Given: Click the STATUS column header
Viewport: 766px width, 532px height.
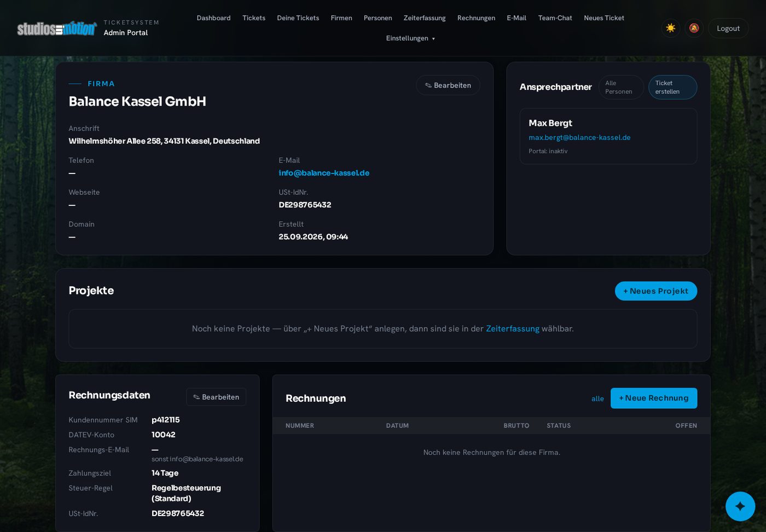Looking at the screenshot, I should click(x=559, y=426).
